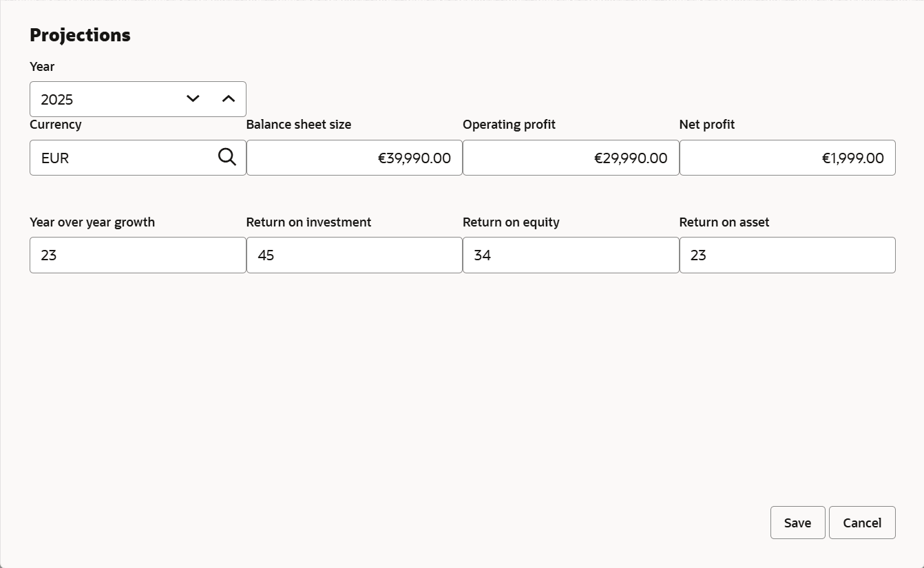Click the Return on investment field
The height and width of the screenshot is (568, 924).
click(354, 255)
